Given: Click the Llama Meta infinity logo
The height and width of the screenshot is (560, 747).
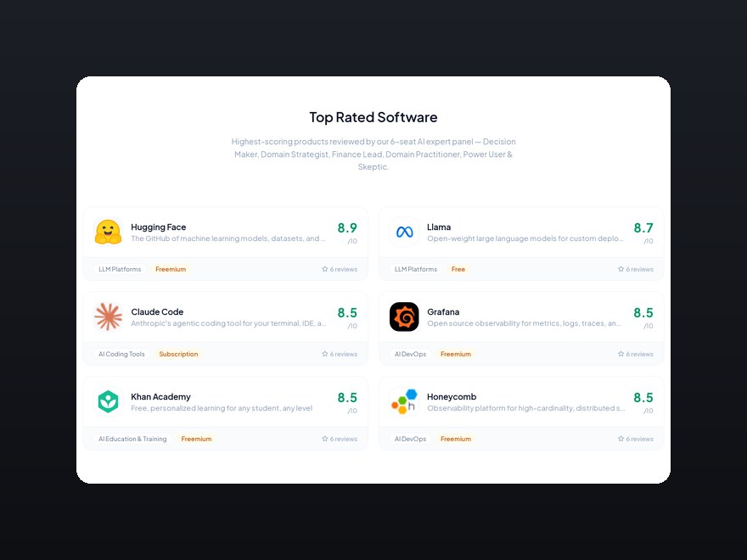Looking at the screenshot, I should (x=404, y=232).
